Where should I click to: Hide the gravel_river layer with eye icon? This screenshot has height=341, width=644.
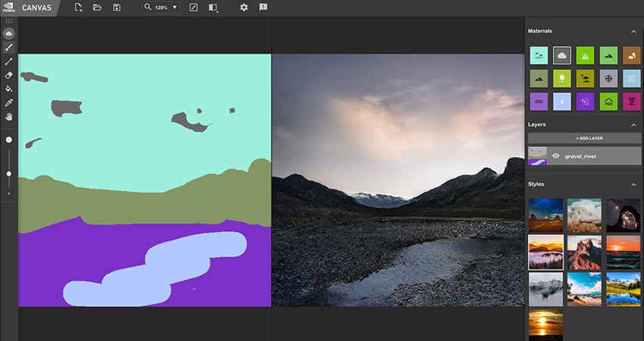tap(556, 155)
